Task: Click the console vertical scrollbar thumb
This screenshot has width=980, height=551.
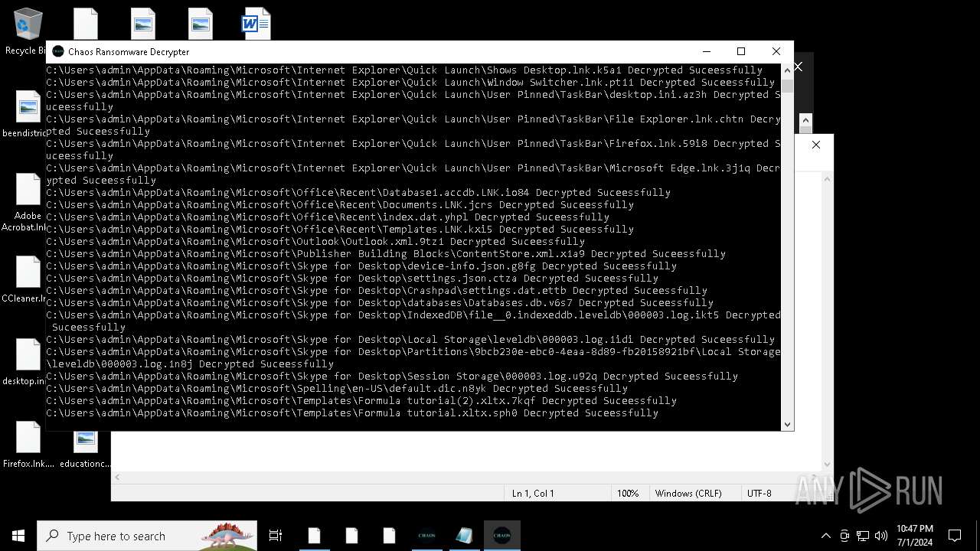Action: 787,85
